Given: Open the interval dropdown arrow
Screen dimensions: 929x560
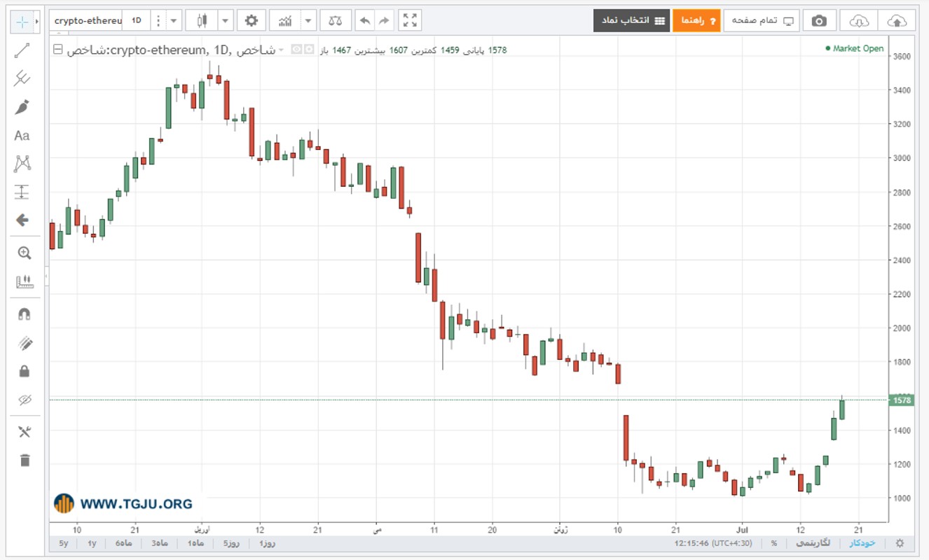Looking at the screenshot, I should point(173,20).
